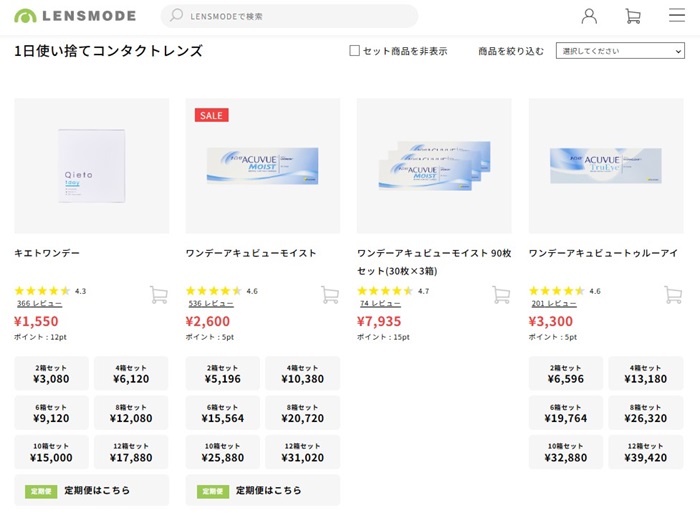The image size is (700, 518).
Task: Open the user account icon
Action: pos(589,16)
